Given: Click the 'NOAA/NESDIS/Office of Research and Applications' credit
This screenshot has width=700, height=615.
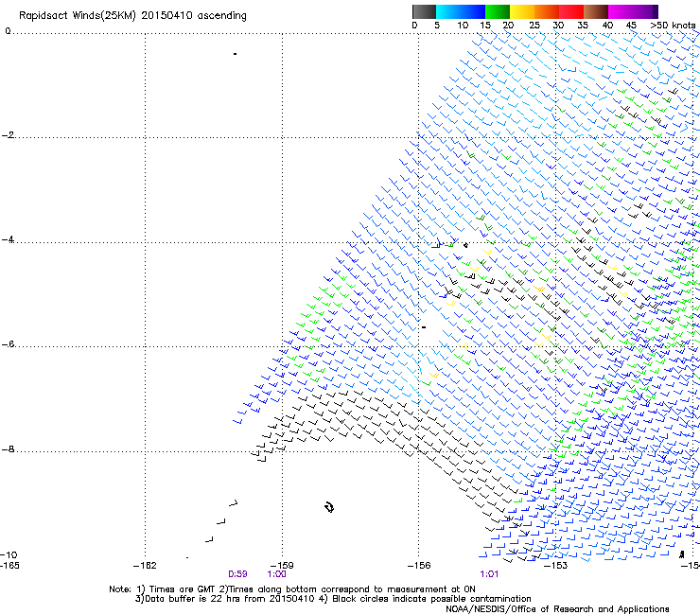Looking at the screenshot, I should [x=557, y=609].
